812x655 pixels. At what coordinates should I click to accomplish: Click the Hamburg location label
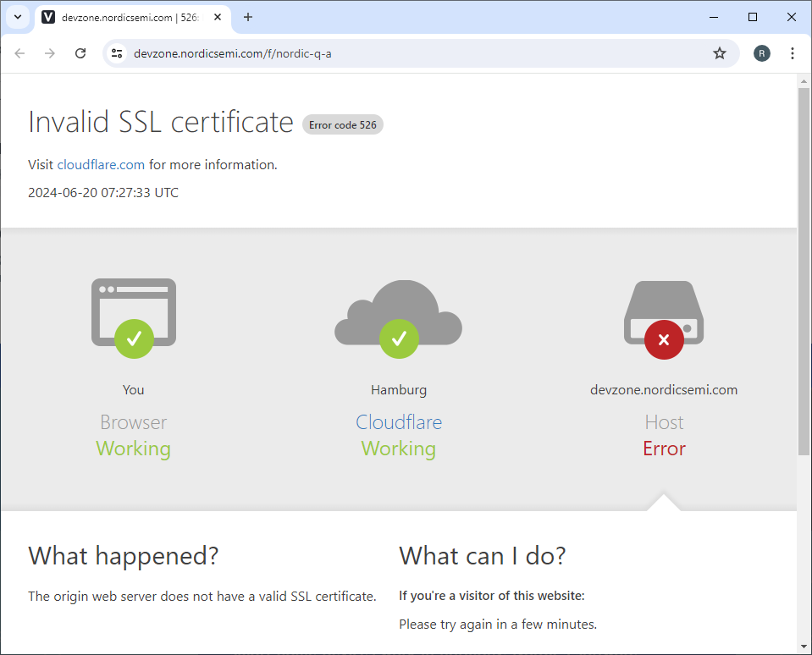coord(399,389)
